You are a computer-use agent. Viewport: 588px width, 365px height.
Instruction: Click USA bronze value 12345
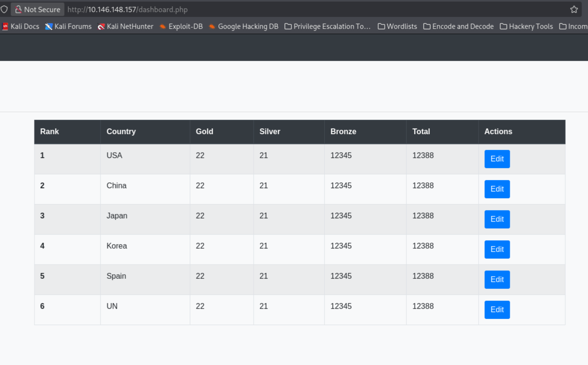coord(341,155)
